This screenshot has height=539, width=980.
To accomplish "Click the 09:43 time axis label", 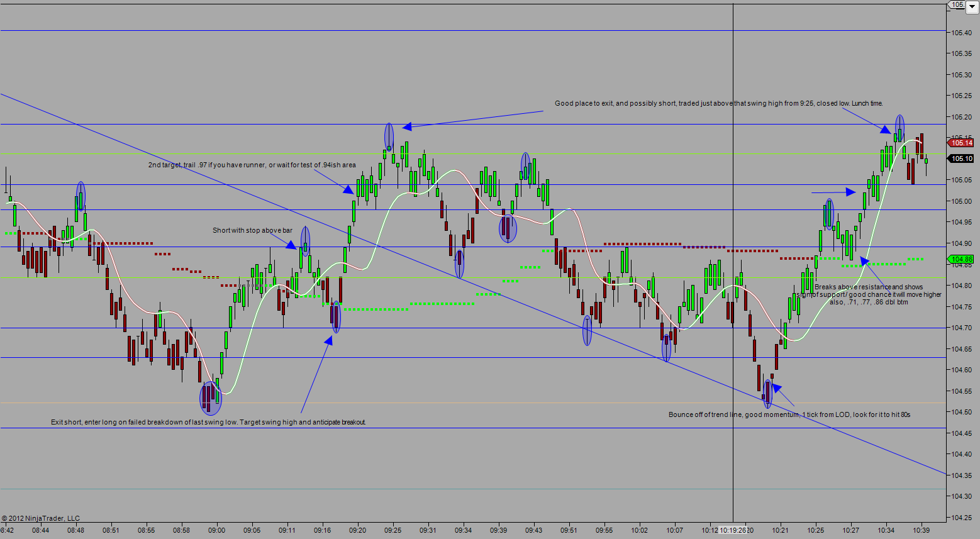I will [x=534, y=530].
